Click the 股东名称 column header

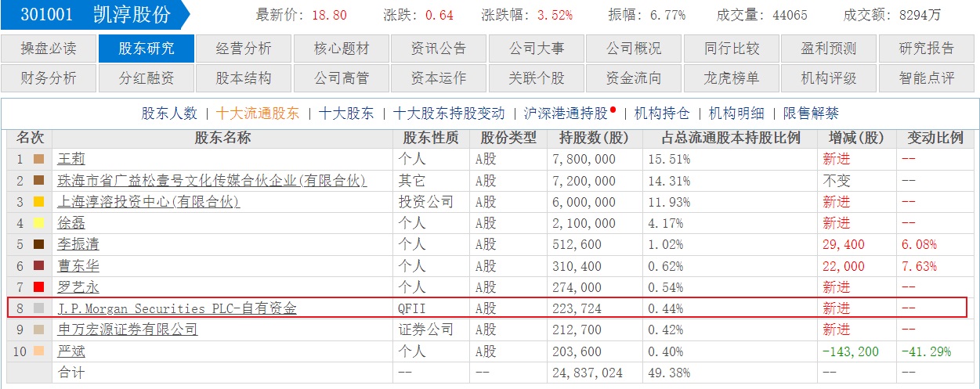click(x=222, y=138)
